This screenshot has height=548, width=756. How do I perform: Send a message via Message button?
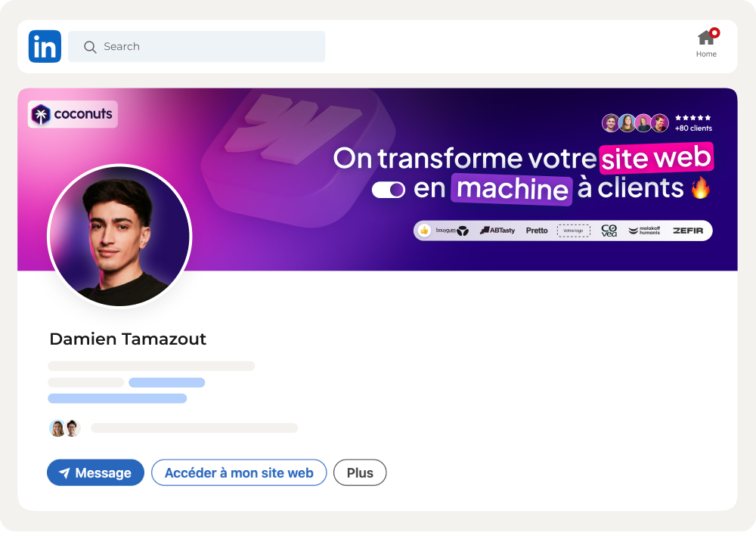coord(95,472)
